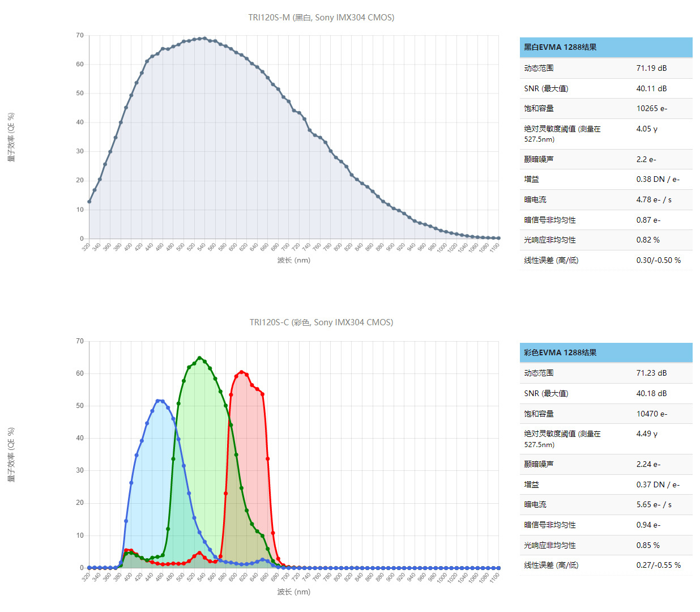The height and width of the screenshot is (612, 700).
Task: Click the TRI120S-C chart title
Action: click(322, 322)
